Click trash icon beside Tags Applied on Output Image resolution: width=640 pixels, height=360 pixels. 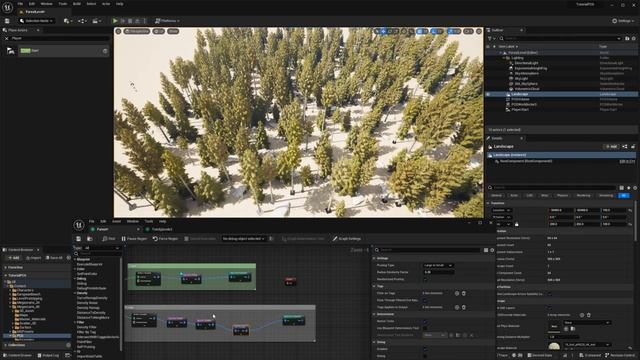464,307
